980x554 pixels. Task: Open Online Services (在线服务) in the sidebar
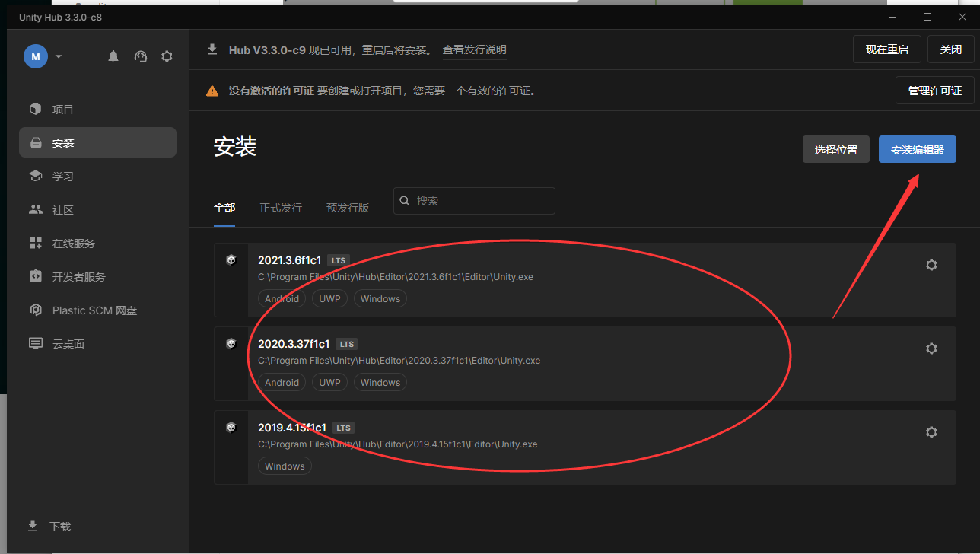(x=97, y=243)
